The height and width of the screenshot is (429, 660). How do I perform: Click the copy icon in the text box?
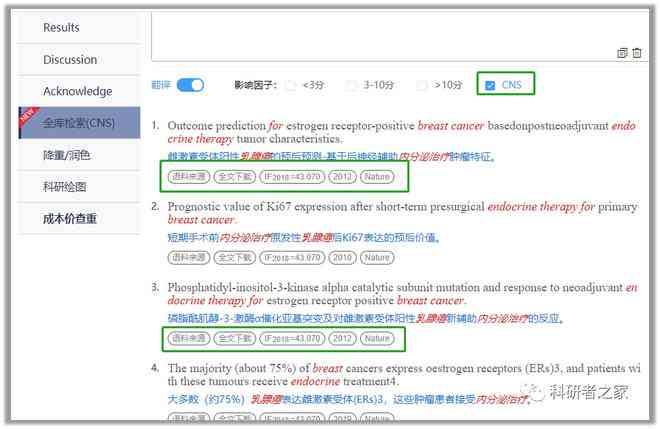tap(622, 53)
